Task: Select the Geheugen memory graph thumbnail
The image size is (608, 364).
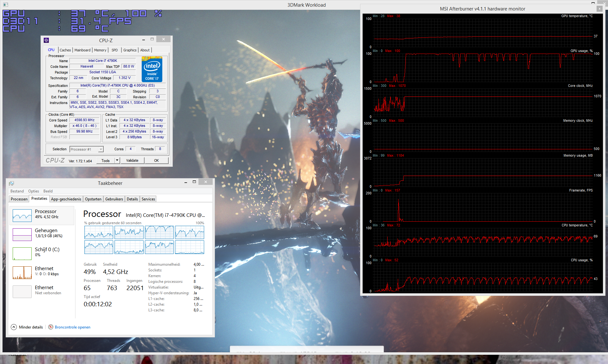Action: click(x=22, y=235)
